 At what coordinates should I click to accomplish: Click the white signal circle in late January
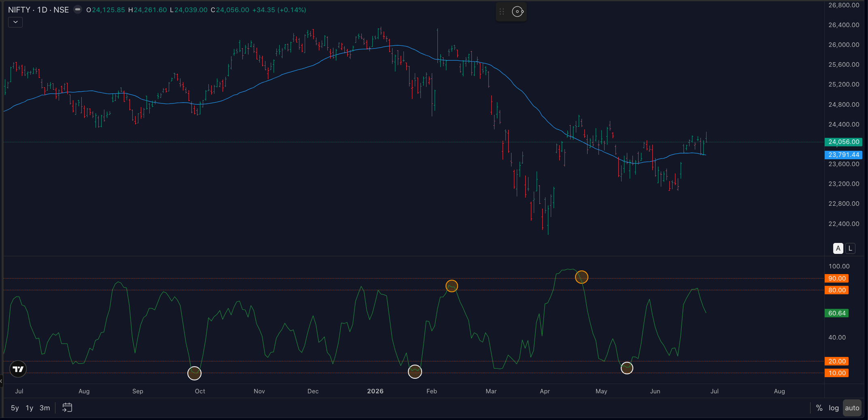pos(415,371)
